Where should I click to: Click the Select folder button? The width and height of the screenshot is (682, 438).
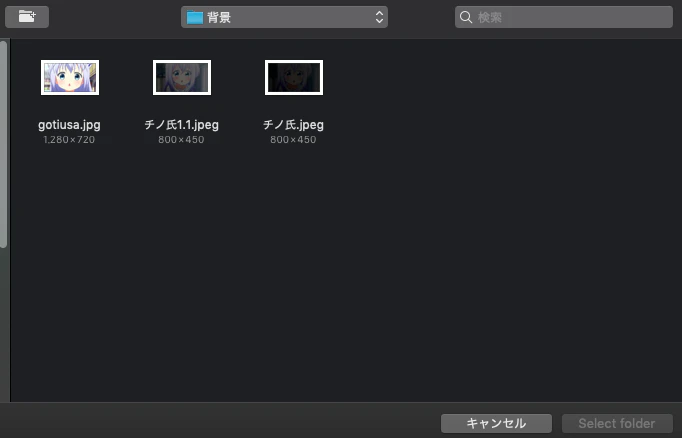click(x=617, y=423)
